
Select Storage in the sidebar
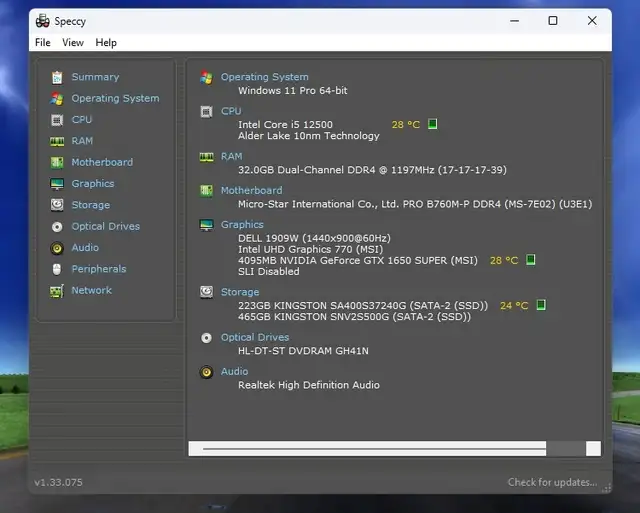click(x=91, y=205)
